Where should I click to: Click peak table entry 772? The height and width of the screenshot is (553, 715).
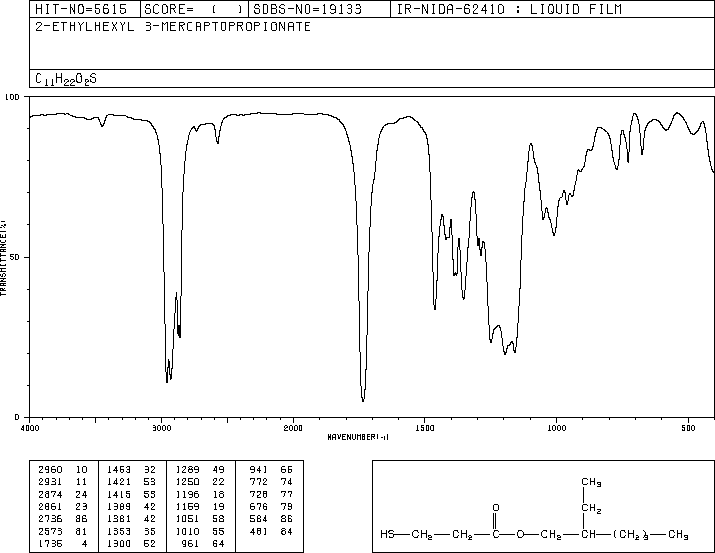pyautogui.click(x=259, y=482)
